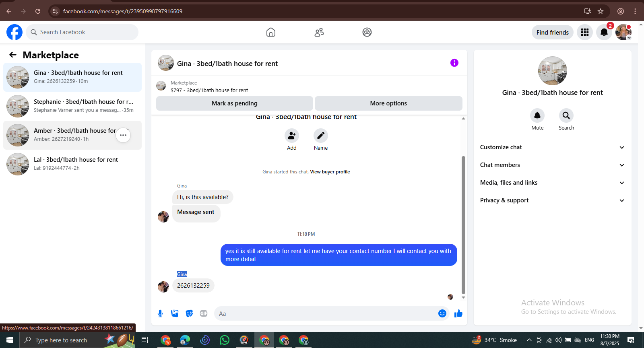The width and height of the screenshot is (644, 348).
Task: Open Task View on the taskbar
Action: click(x=145, y=340)
